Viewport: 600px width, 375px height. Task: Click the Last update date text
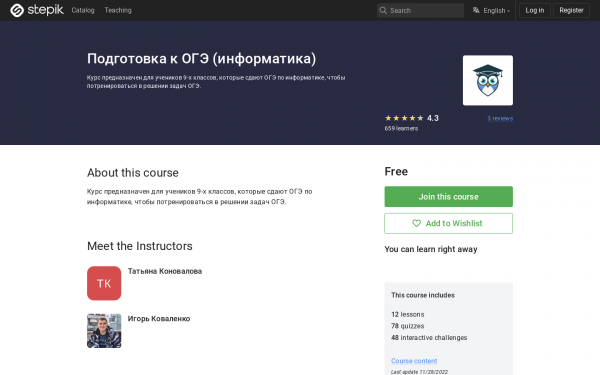pos(419,372)
